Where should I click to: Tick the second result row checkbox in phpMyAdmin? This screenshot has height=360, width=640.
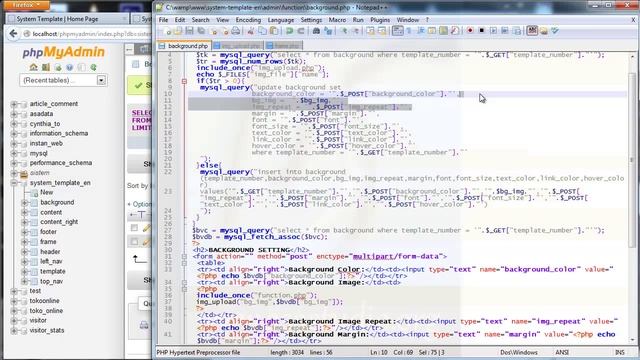click(134, 242)
